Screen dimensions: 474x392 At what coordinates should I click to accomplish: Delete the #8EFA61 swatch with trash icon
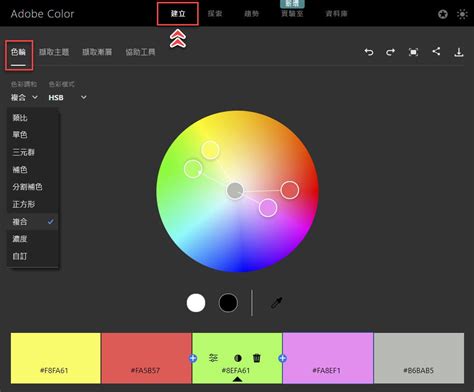257,358
